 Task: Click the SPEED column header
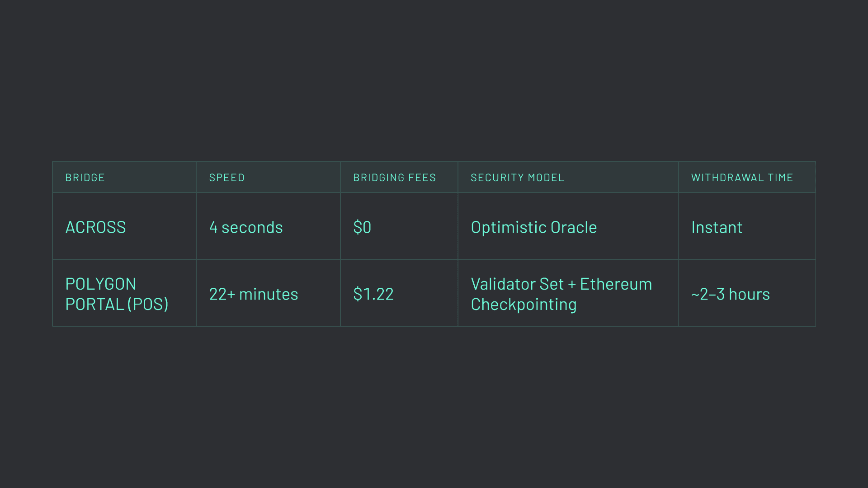click(226, 177)
